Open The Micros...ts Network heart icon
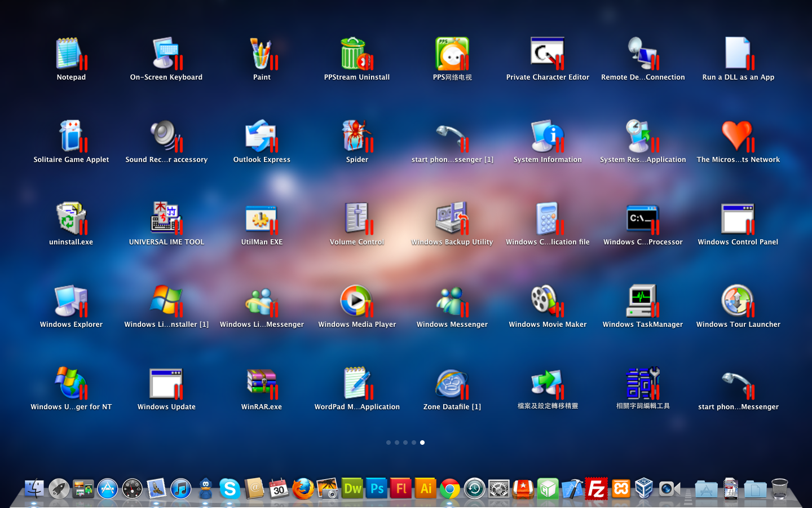 click(x=738, y=136)
